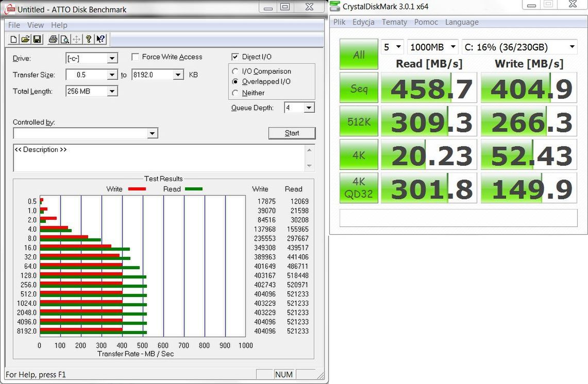This screenshot has width=588, height=384.
Task: Open the Tematy menu in CrystalDiskMark
Action: (394, 22)
